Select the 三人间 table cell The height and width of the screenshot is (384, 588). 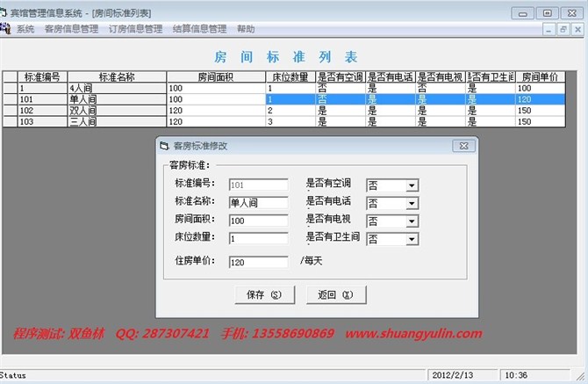117,121
